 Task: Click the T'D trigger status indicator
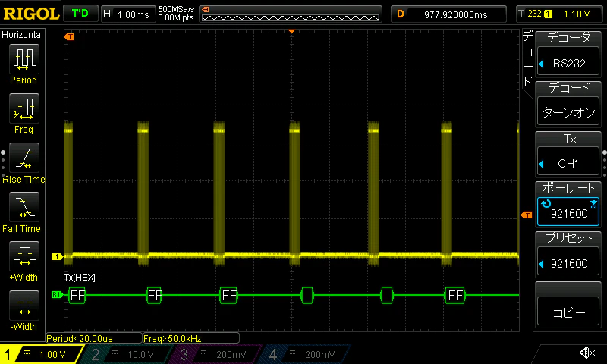[80, 14]
